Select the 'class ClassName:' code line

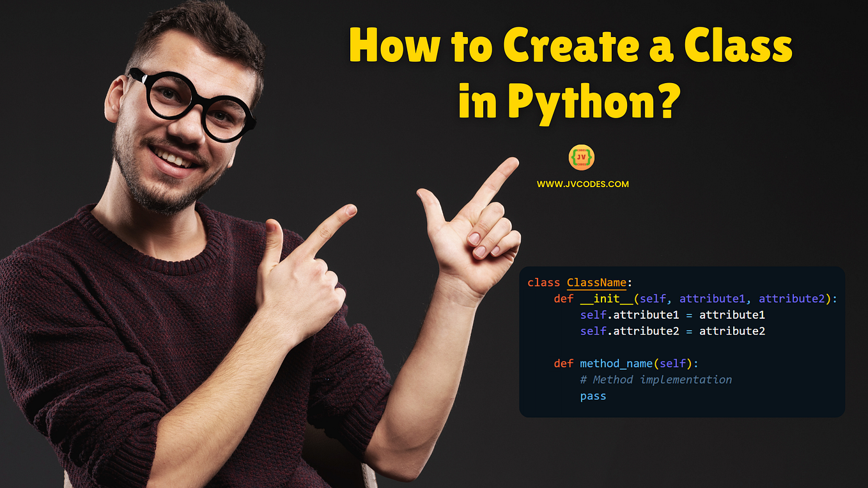579,282
